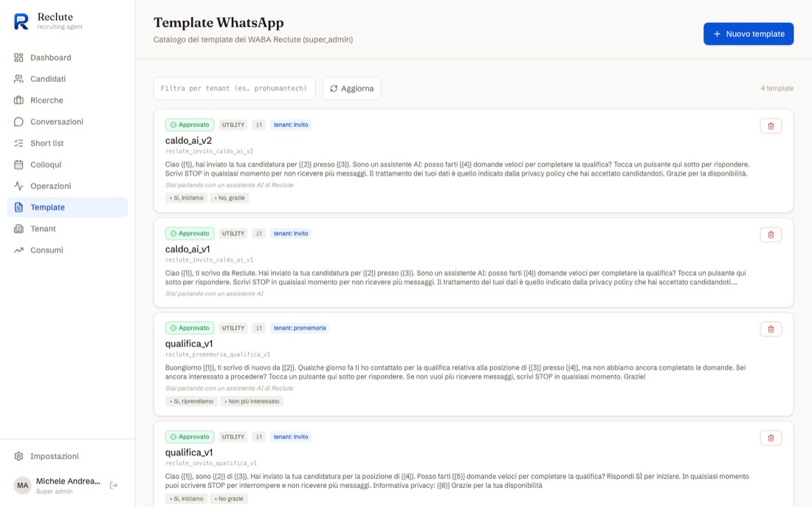
Task: Click the Ricerche briefcase icon
Action: click(x=18, y=100)
